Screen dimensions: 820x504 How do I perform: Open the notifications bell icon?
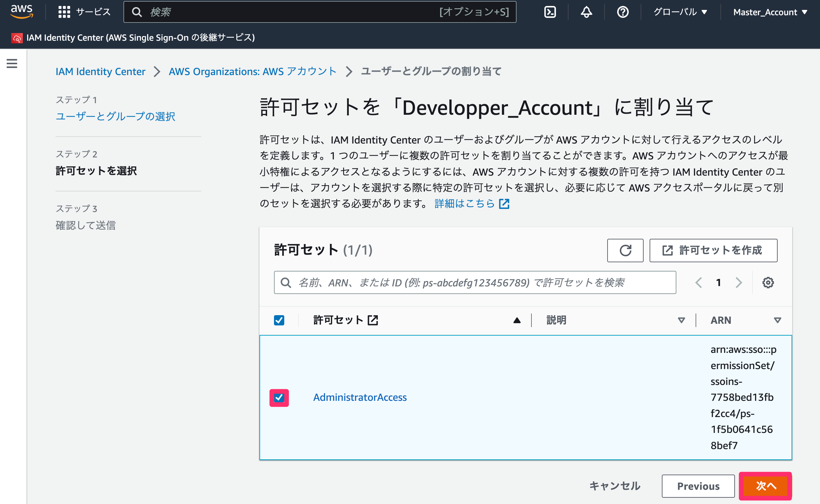(x=586, y=12)
